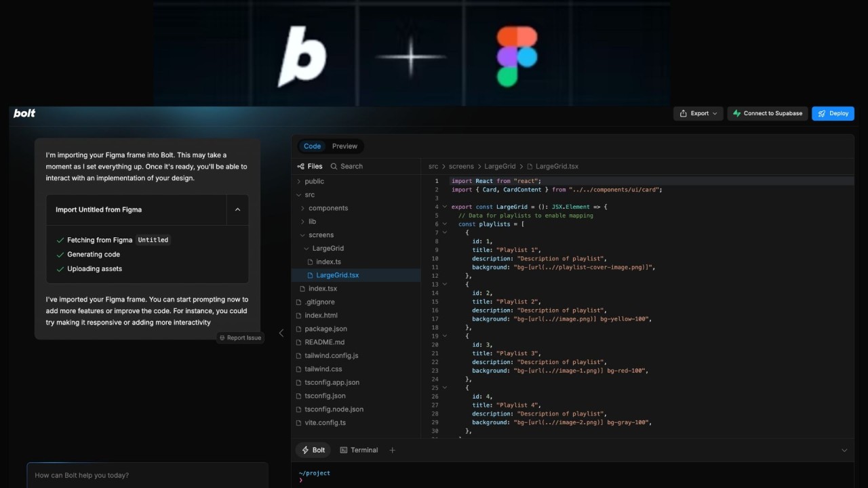Viewport: 868px width, 488px height.
Task: Open the Export dropdown
Action: pyautogui.click(x=698, y=113)
